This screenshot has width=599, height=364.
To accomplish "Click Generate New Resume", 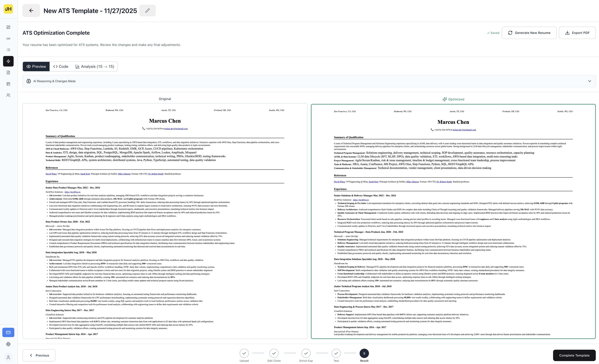I will click(x=529, y=33).
